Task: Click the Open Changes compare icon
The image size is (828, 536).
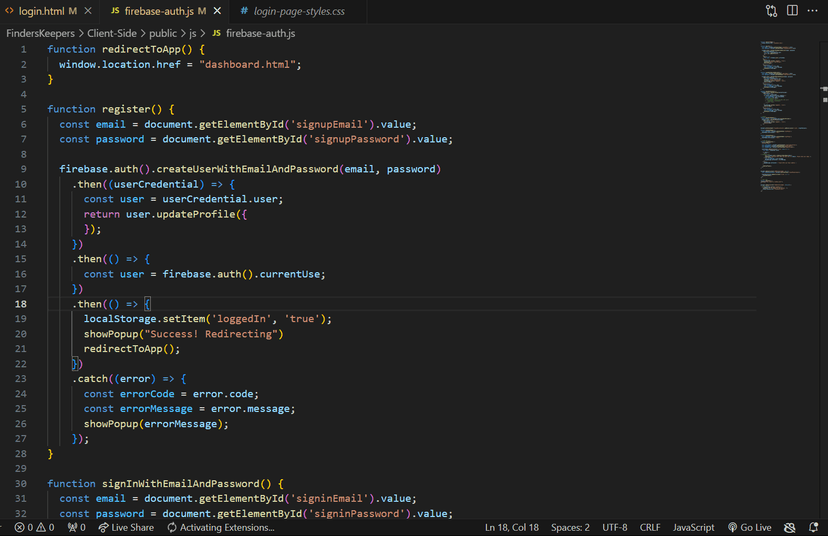Action: [x=771, y=11]
